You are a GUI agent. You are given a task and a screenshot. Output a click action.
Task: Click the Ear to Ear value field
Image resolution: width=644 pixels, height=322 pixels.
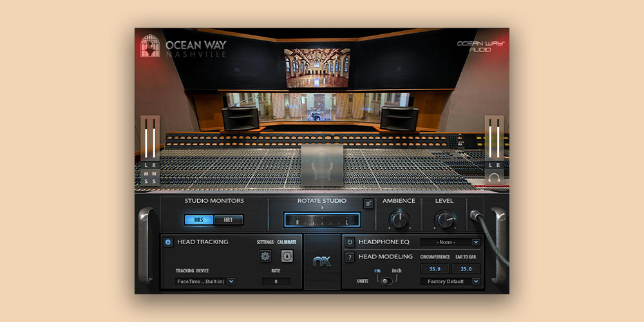[466, 269]
